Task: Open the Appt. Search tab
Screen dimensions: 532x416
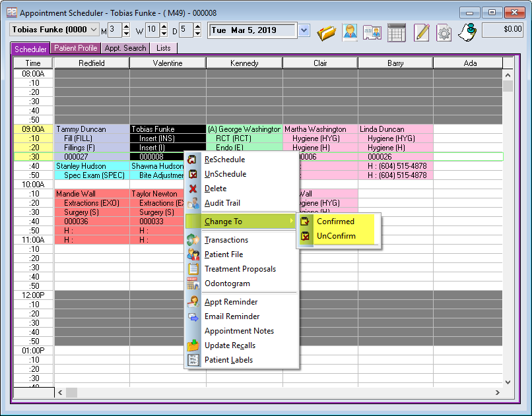Action: click(125, 48)
